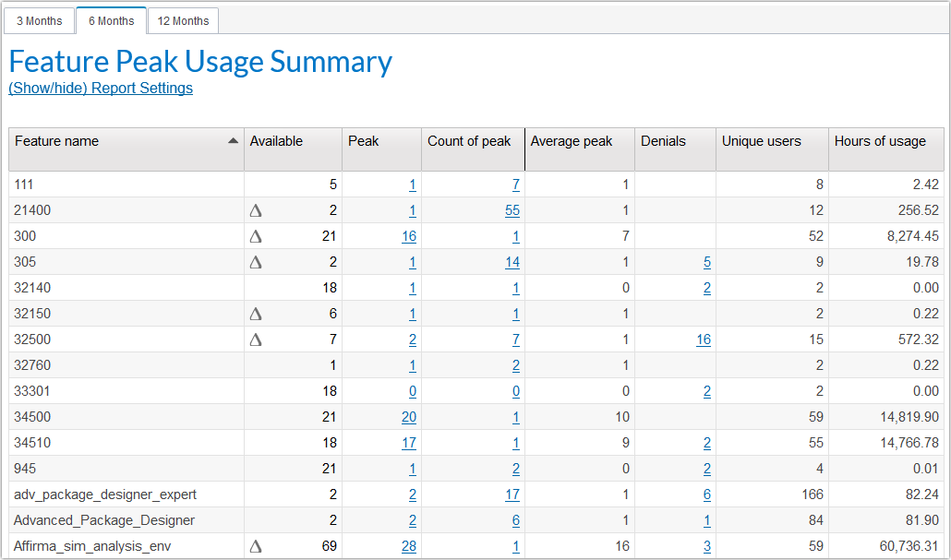Click the 6 denials for adv_package_designer_expert
This screenshot has height=560, width=951.
(x=706, y=494)
